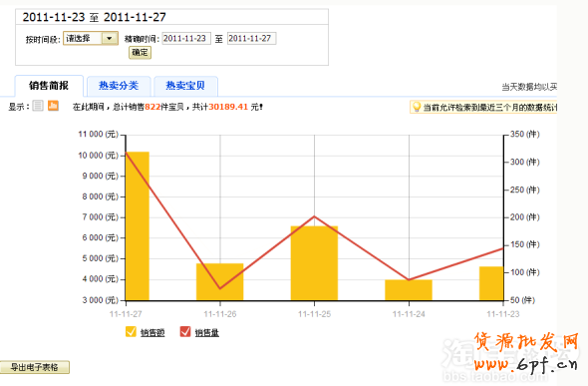Screen dimensions: 588x386
Task: Click the 确定 confirm button
Action: point(140,53)
